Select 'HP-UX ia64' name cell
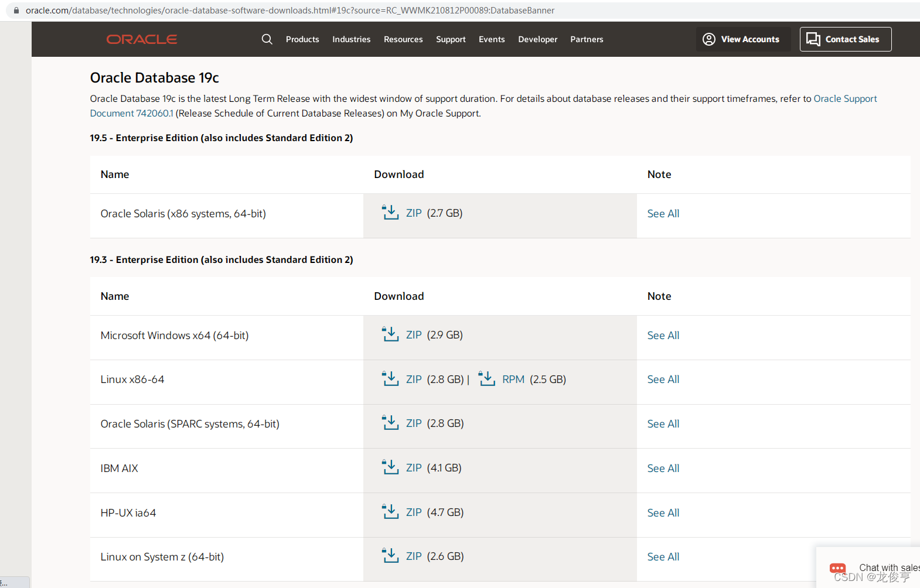Image resolution: width=920 pixels, height=588 pixels. pyautogui.click(x=128, y=513)
